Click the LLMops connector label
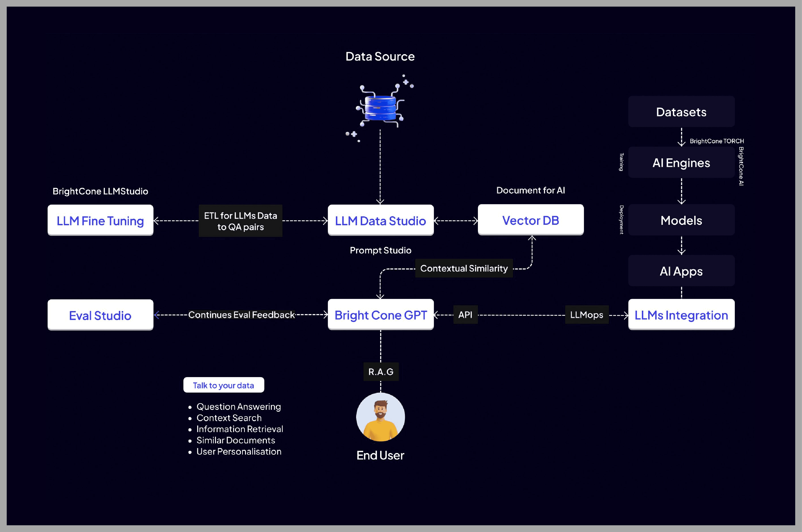 point(587,314)
